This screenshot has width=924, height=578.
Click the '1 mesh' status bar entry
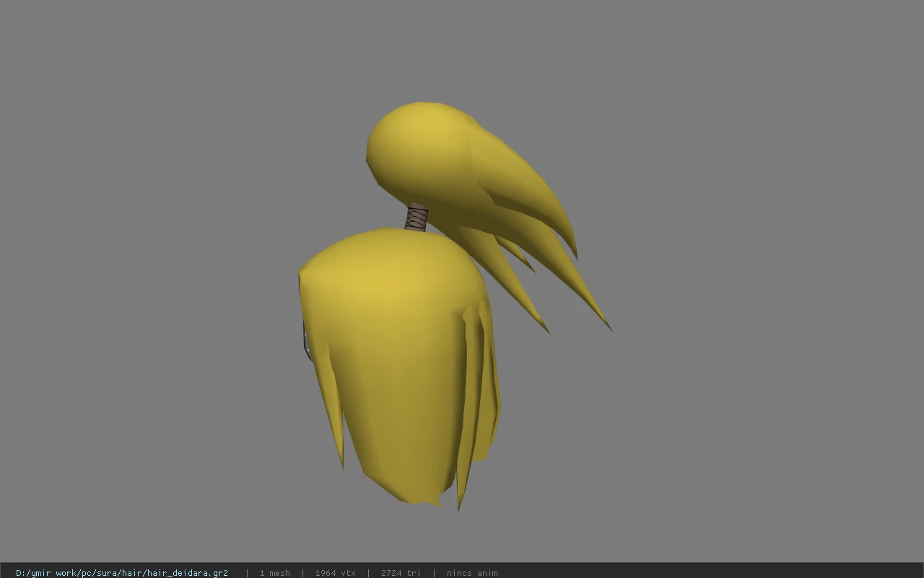coord(274,573)
